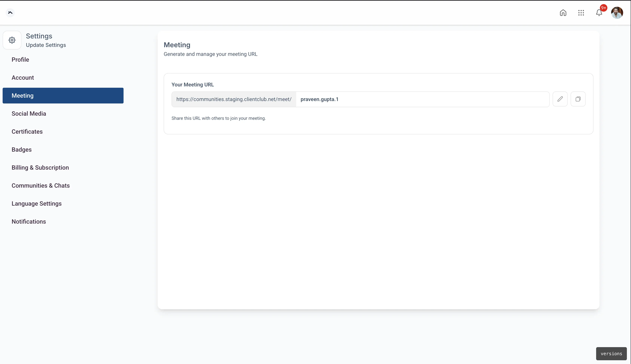The image size is (631, 364).
Task: Open Social Media settings
Action: [x=29, y=114]
